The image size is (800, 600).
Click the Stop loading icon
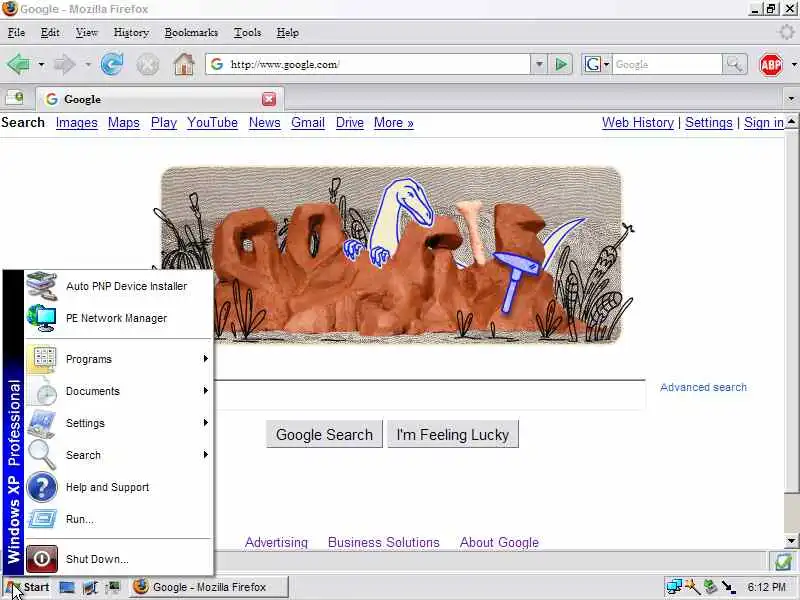(147, 65)
